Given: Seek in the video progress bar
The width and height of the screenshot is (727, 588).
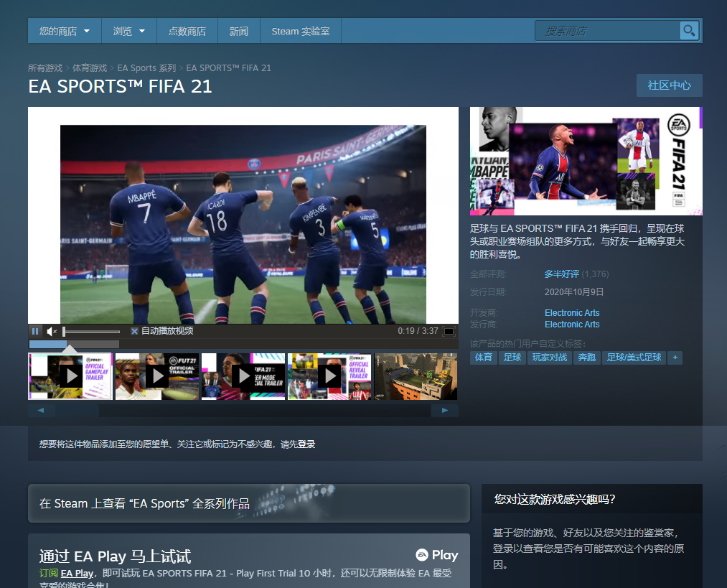Looking at the screenshot, I should [74, 344].
